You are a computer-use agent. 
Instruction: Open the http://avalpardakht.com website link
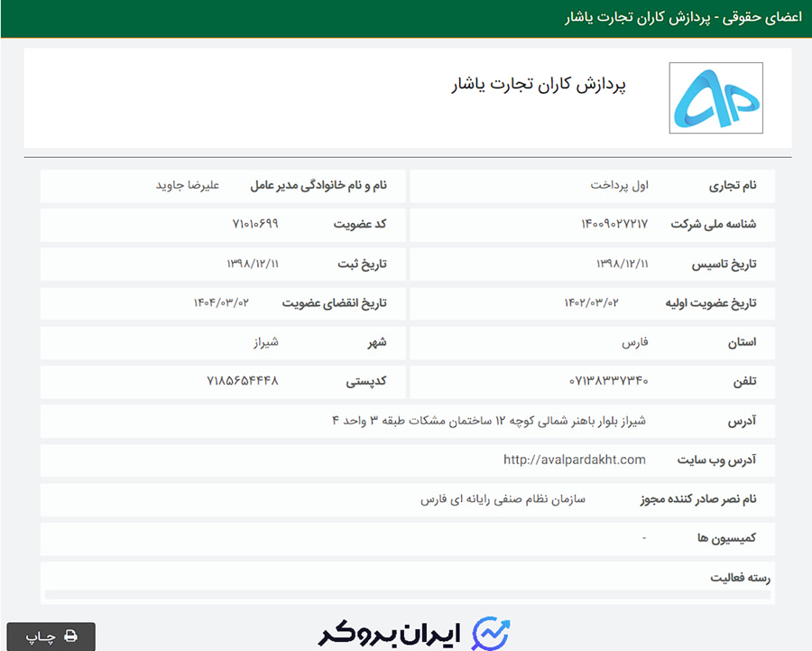575,460
